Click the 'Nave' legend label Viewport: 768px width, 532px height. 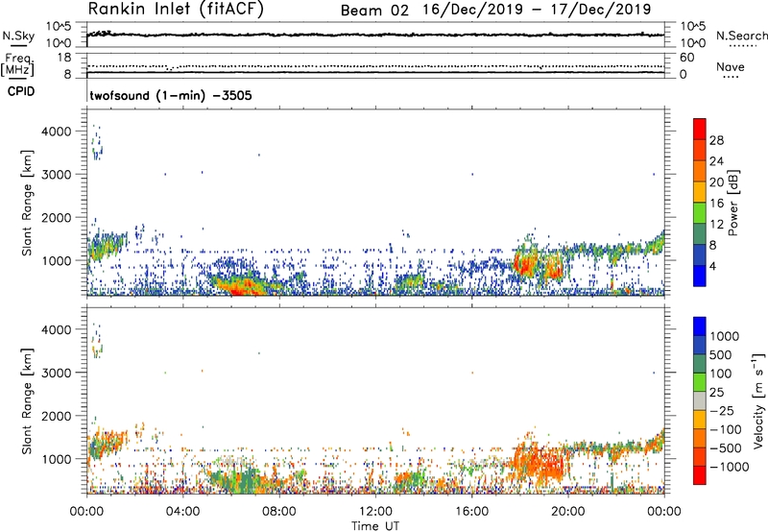point(731,66)
